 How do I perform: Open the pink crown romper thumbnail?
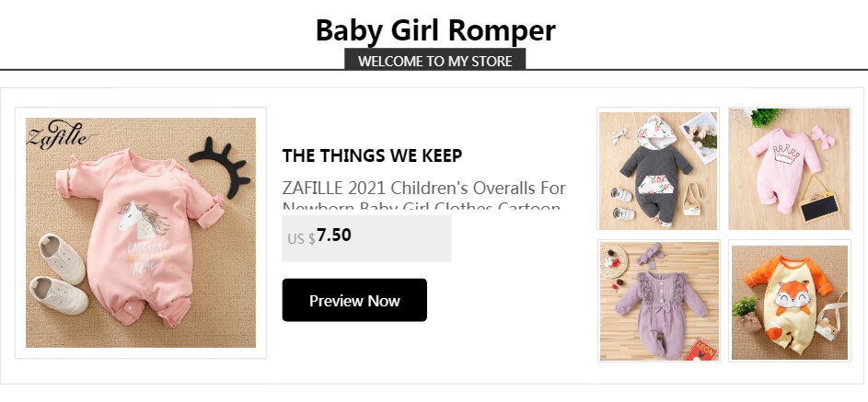tap(789, 169)
